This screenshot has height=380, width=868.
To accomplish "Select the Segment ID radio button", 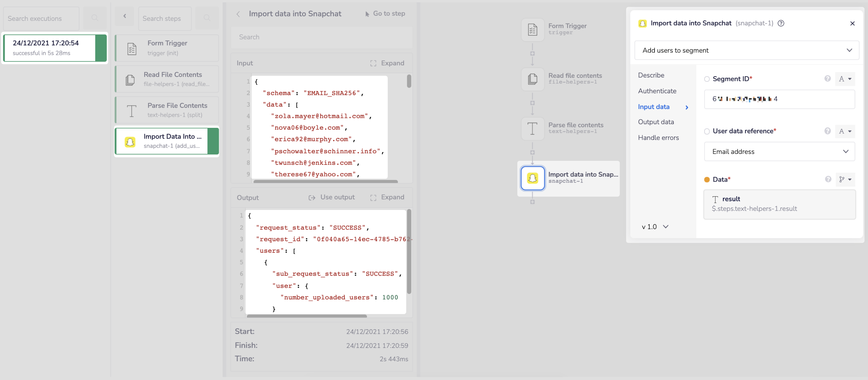I will [707, 79].
